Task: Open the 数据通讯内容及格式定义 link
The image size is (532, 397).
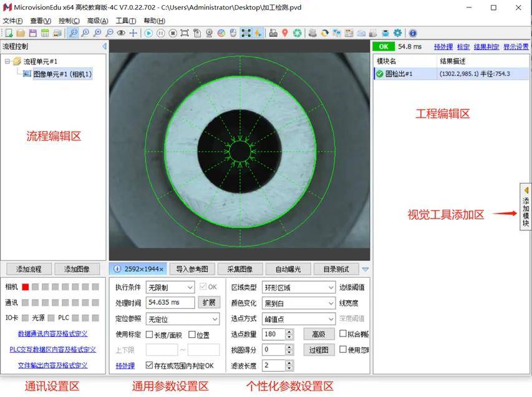Action: tap(52, 334)
